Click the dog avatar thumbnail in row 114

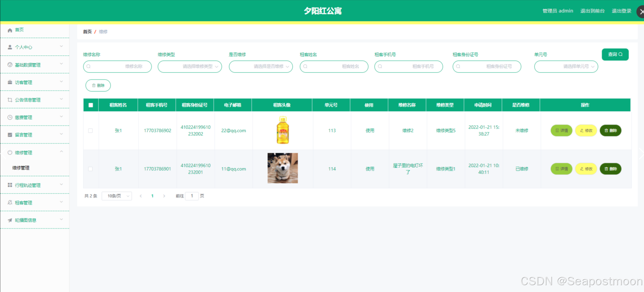(282, 168)
